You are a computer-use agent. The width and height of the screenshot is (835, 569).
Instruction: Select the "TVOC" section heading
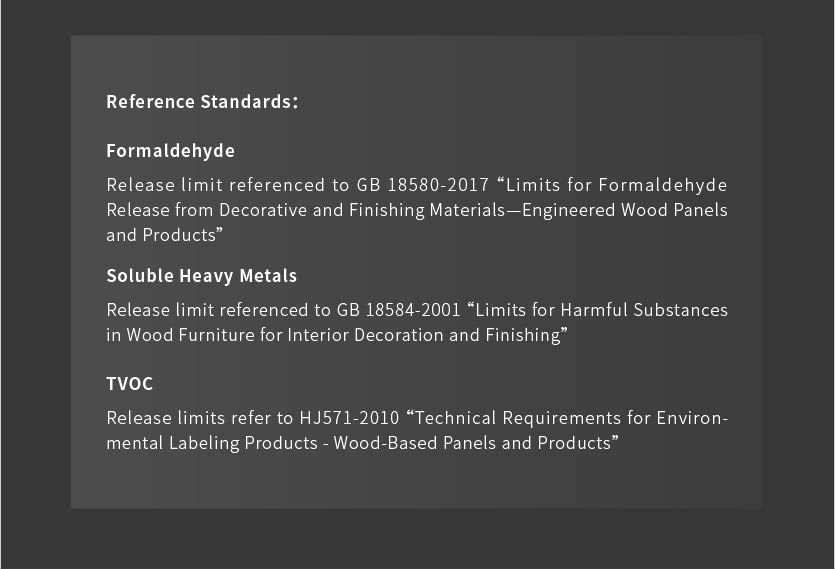(129, 384)
